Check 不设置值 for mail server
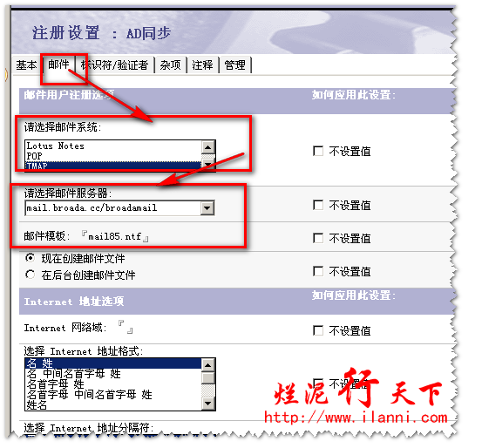The width and height of the screenshot is (482, 448). 318,205
